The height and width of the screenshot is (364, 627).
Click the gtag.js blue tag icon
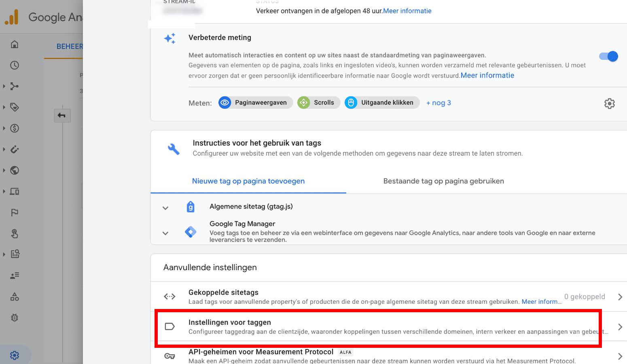tap(191, 207)
